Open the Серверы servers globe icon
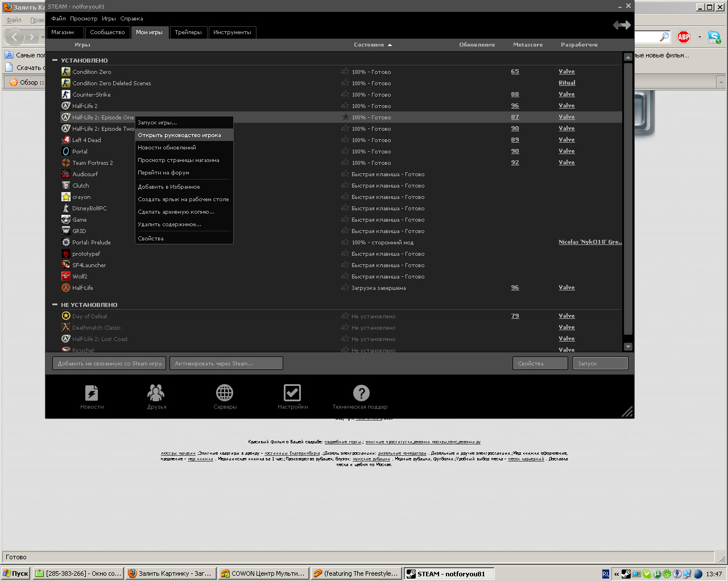The width and height of the screenshot is (728, 582). pyautogui.click(x=225, y=393)
